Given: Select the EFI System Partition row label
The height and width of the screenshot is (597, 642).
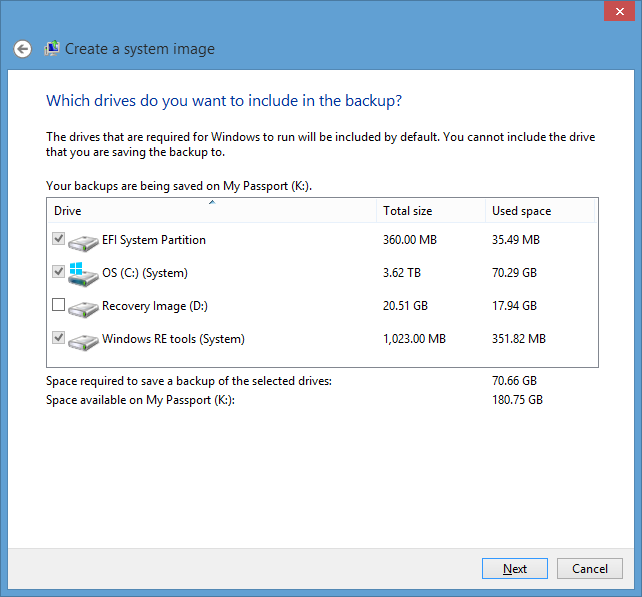Looking at the screenshot, I should click(x=154, y=240).
